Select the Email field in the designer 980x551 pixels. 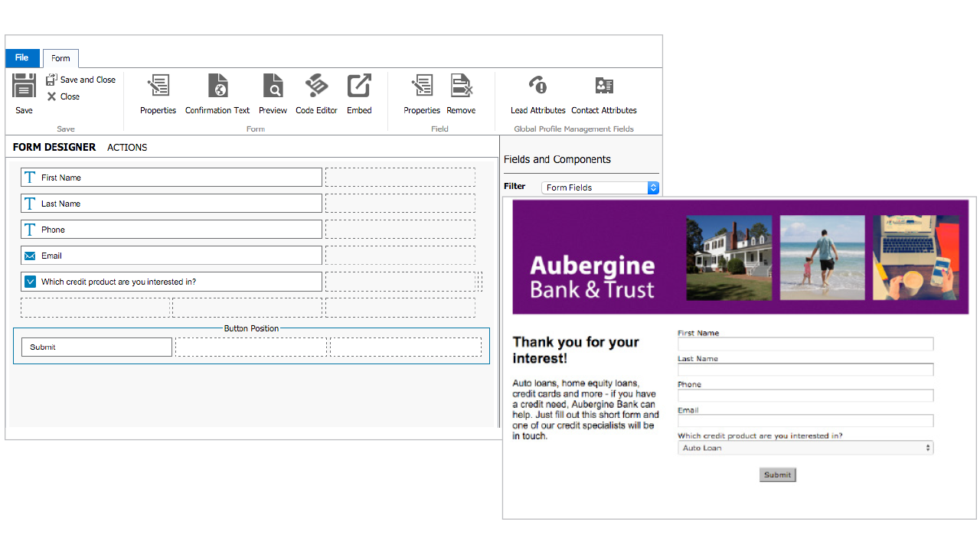(171, 256)
